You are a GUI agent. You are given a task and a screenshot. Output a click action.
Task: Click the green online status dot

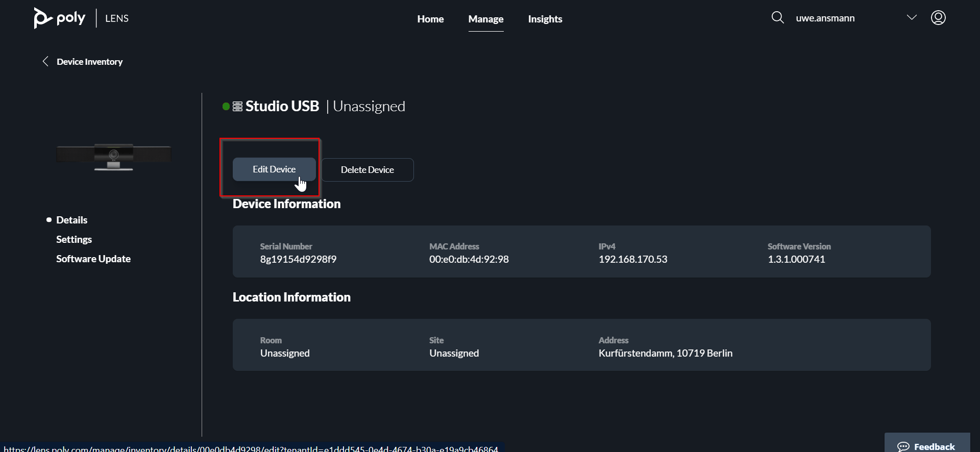(226, 107)
